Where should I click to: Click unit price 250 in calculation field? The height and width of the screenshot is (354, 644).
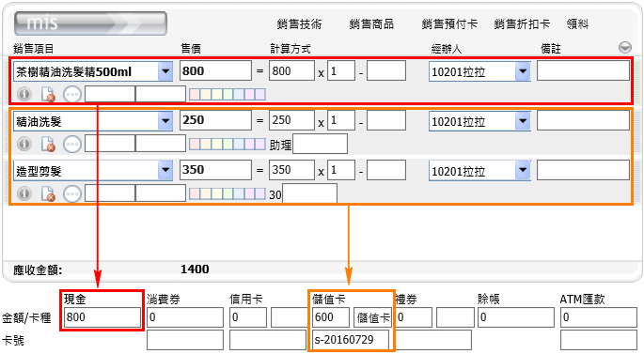click(291, 120)
